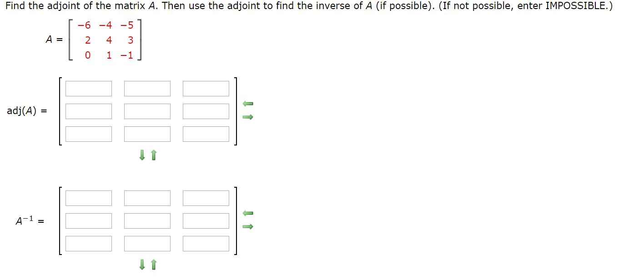
Task: Select the top-middle cell of adj(A)
Action: point(147,88)
